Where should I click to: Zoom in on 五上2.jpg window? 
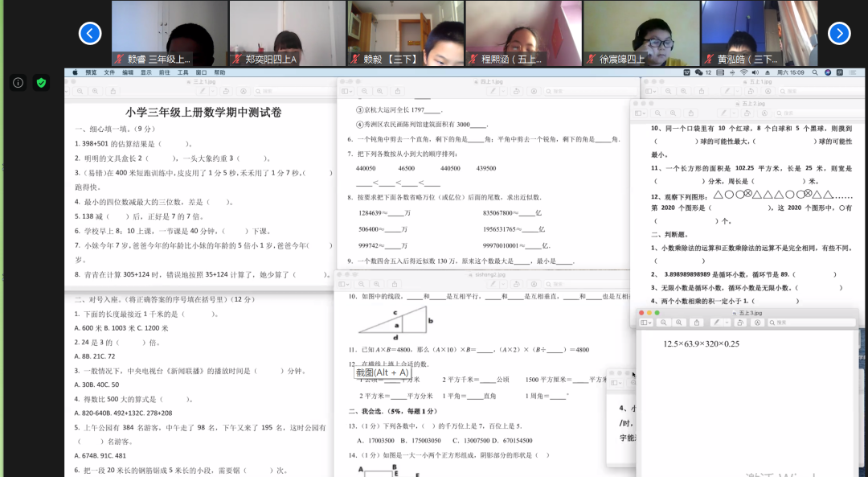674,113
